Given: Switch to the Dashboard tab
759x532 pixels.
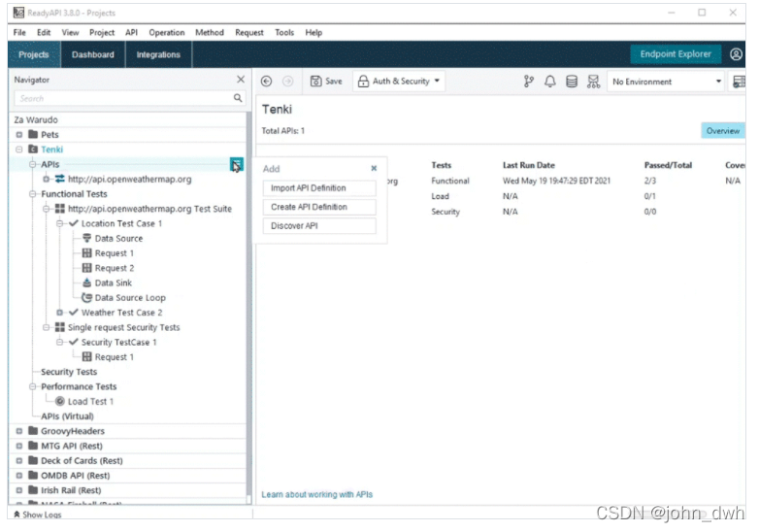Looking at the screenshot, I should pyautogui.click(x=93, y=54).
